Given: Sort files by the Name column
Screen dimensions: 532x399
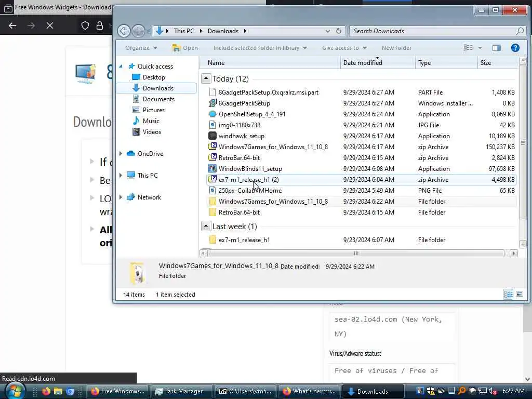Looking at the screenshot, I should pyautogui.click(x=270, y=63).
